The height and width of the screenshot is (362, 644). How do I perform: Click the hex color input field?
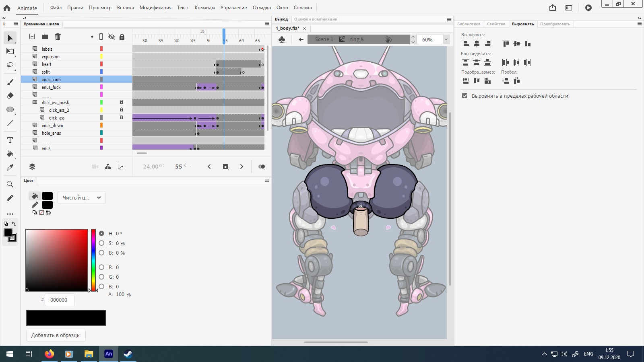(x=60, y=300)
